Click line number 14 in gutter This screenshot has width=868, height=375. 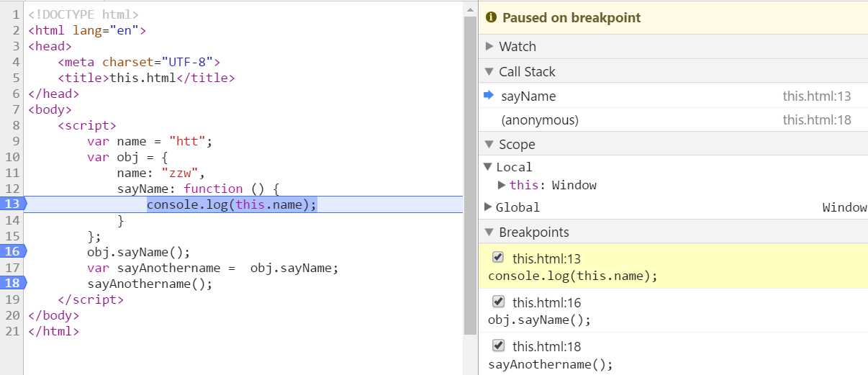(12, 220)
